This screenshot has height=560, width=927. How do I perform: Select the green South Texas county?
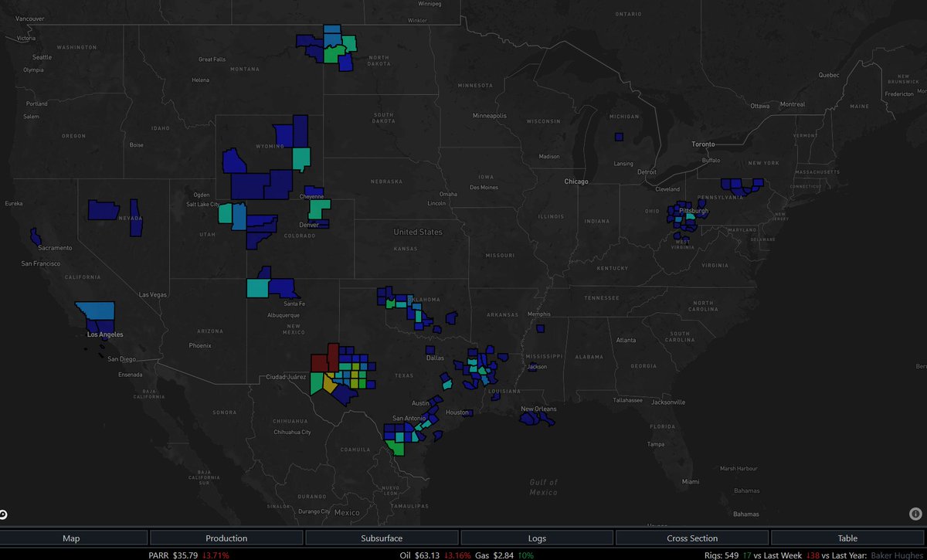[x=396, y=447]
